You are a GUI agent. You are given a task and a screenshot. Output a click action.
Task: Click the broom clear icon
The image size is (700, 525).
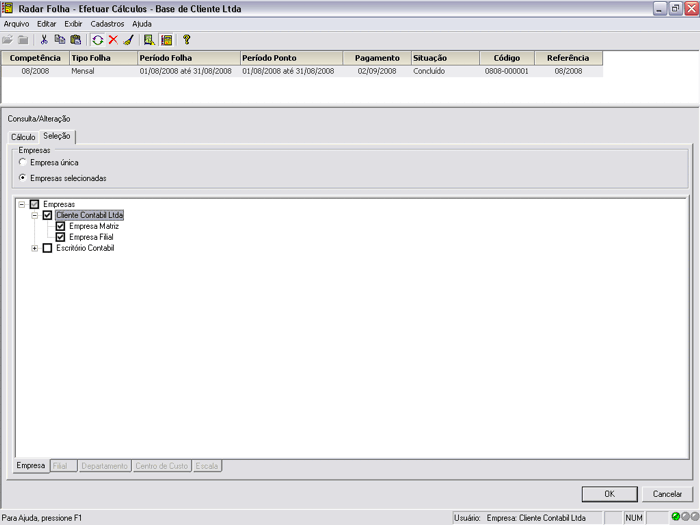(127, 40)
